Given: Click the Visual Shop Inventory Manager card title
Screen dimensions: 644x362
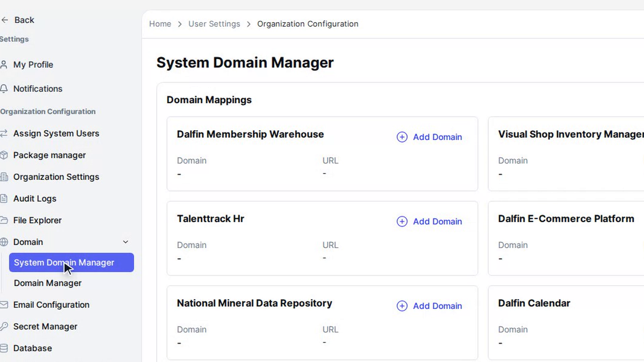Looking at the screenshot, I should tap(571, 134).
